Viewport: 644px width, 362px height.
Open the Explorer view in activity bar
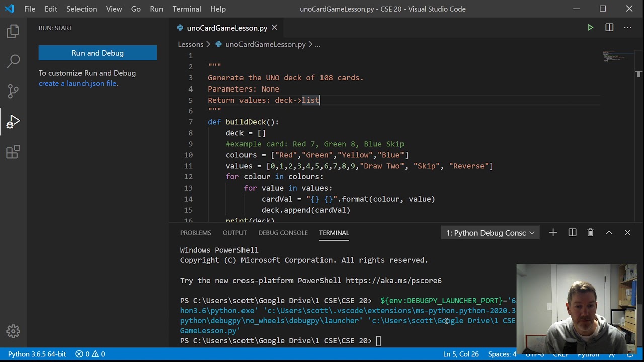(x=13, y=32)
